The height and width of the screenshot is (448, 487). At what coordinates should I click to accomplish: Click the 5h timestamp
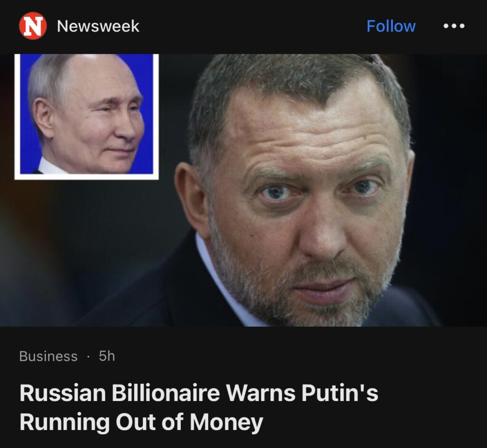point(107,356)
